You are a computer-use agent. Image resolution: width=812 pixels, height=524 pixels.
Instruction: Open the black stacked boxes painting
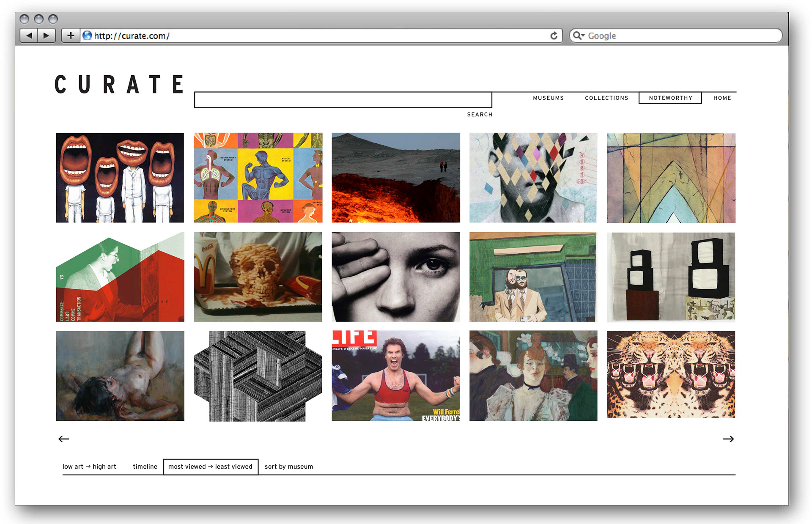tap(671, 277)
